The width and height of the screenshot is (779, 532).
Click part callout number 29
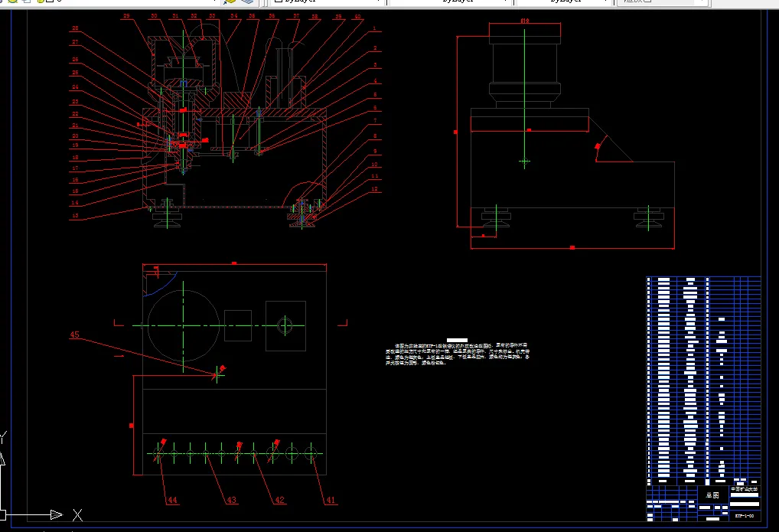coord(126,16)
